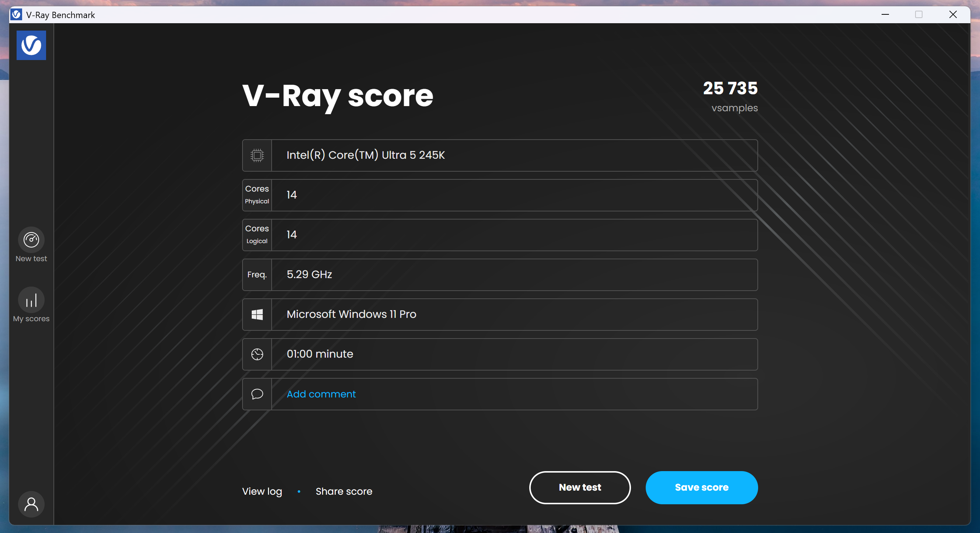The image size is (980, 533).
Task: Close the V-Ray Benchmark window
Action: pos(953,14)
